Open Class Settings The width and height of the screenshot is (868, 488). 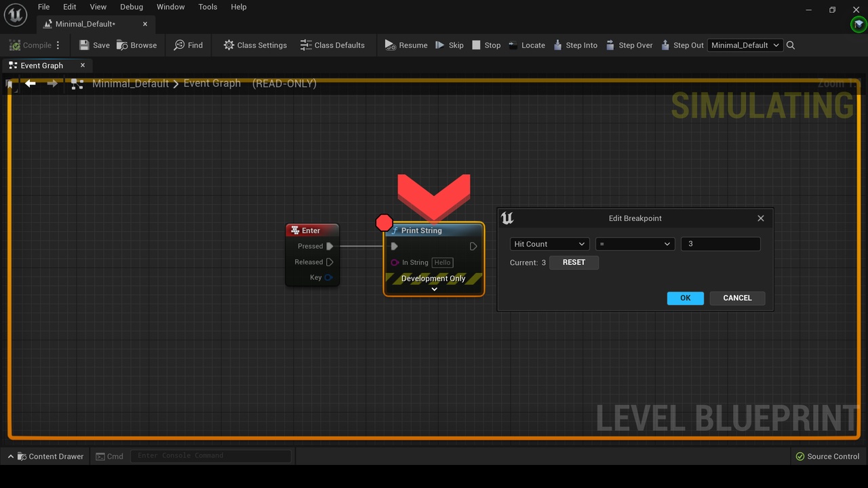click(x=256, y=45)
